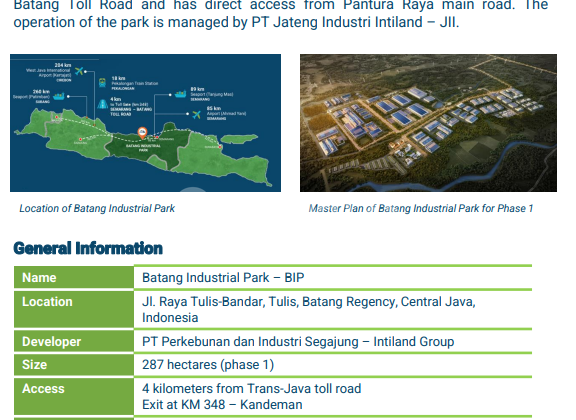Click '4 kilometers from Trans-Java toll road' text

tap(252, 388)
